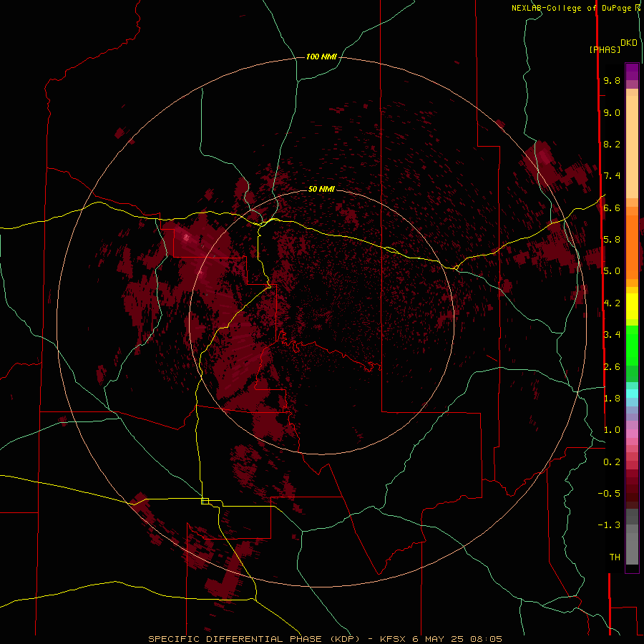Click the 9.0 scale value
644x644 pixels.
[x=612, y=112]
